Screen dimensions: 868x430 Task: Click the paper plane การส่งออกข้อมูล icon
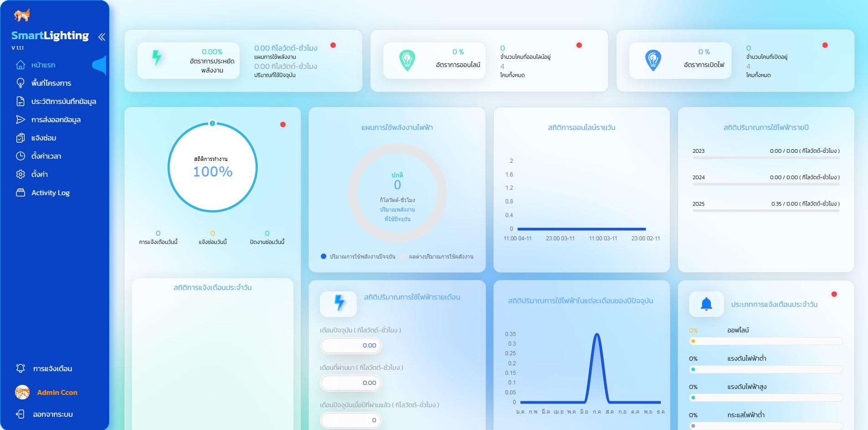coord(21,119)
